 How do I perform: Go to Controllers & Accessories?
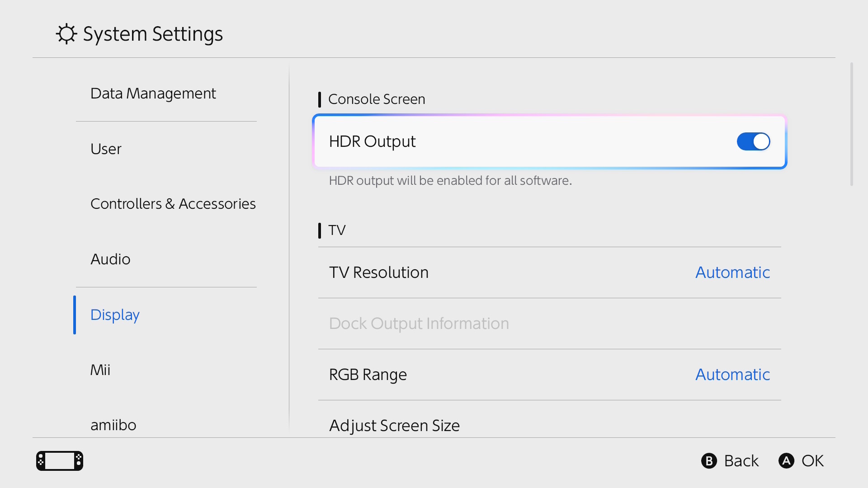[x=173, y=204]
